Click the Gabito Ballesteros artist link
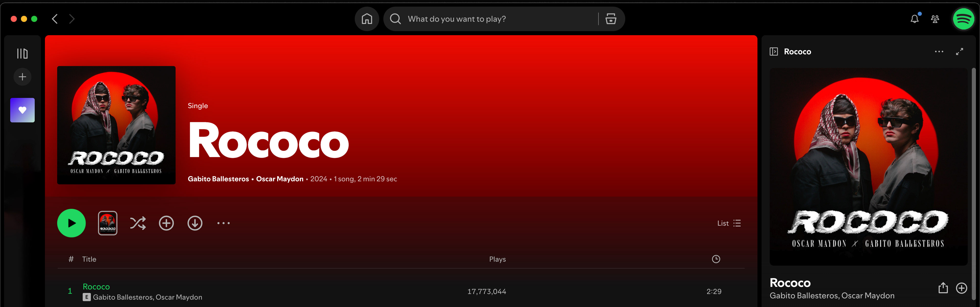 pyautogui.click(x=218, y=179)
